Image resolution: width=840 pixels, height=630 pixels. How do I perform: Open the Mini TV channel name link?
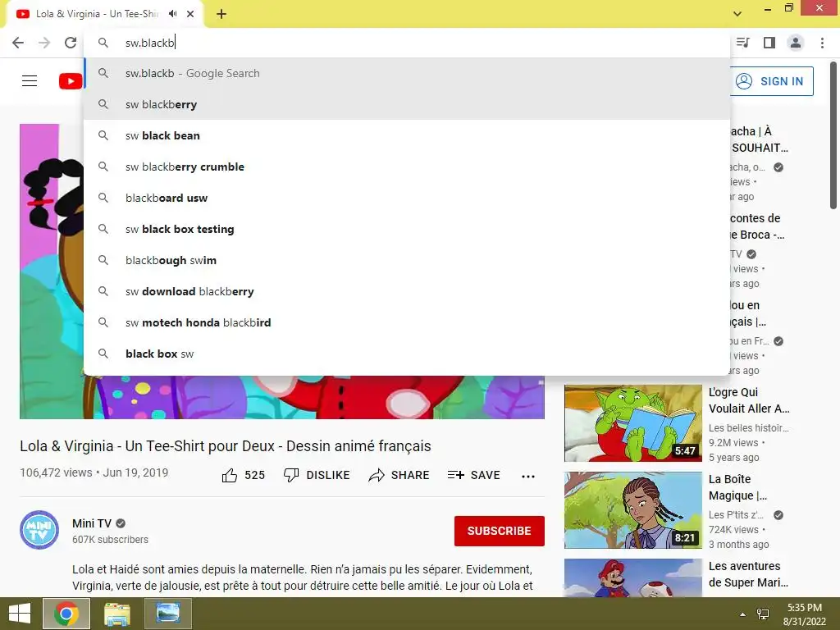(x=92, y=523)
